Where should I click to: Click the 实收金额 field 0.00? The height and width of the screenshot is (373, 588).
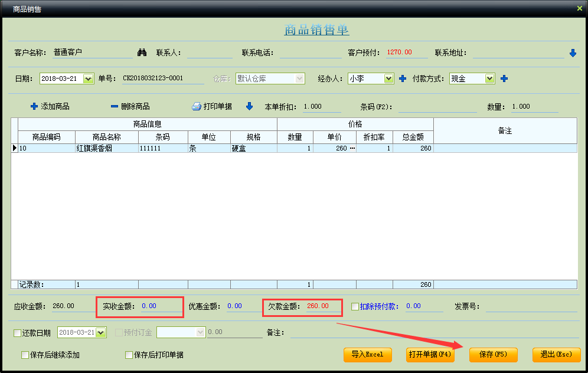point(161,306)
